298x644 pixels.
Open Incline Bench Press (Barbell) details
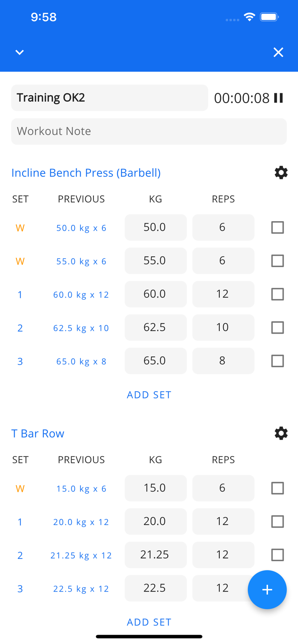tap(86, 173)
